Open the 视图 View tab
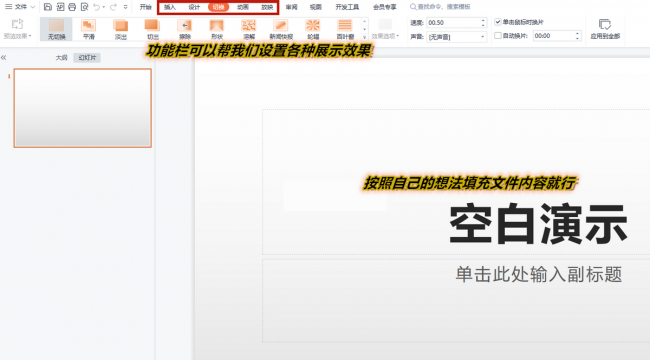 [316, 7]
